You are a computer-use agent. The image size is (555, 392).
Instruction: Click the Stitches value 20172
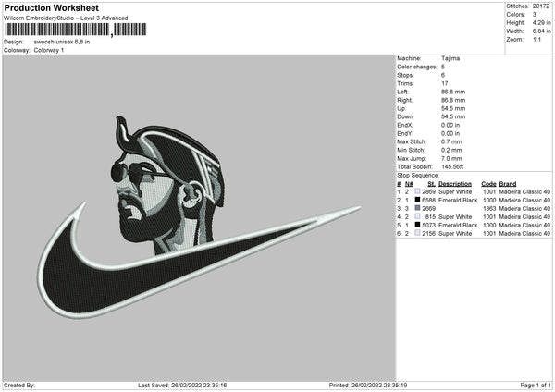tap(541, 6)
